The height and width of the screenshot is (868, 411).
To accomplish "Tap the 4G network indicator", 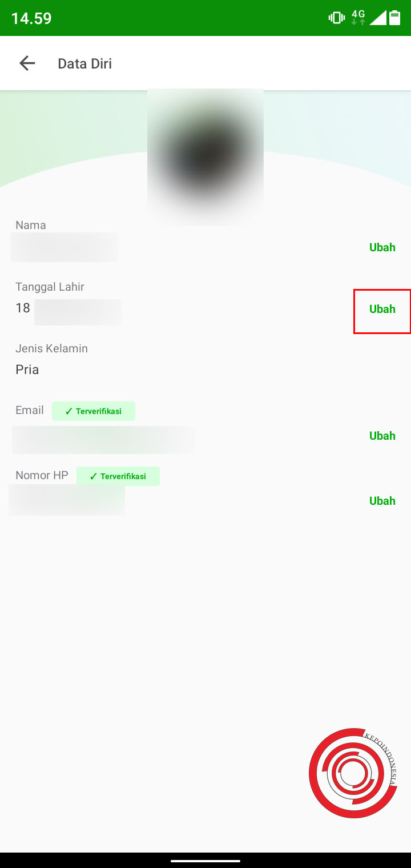I will (x=358, y=17).
